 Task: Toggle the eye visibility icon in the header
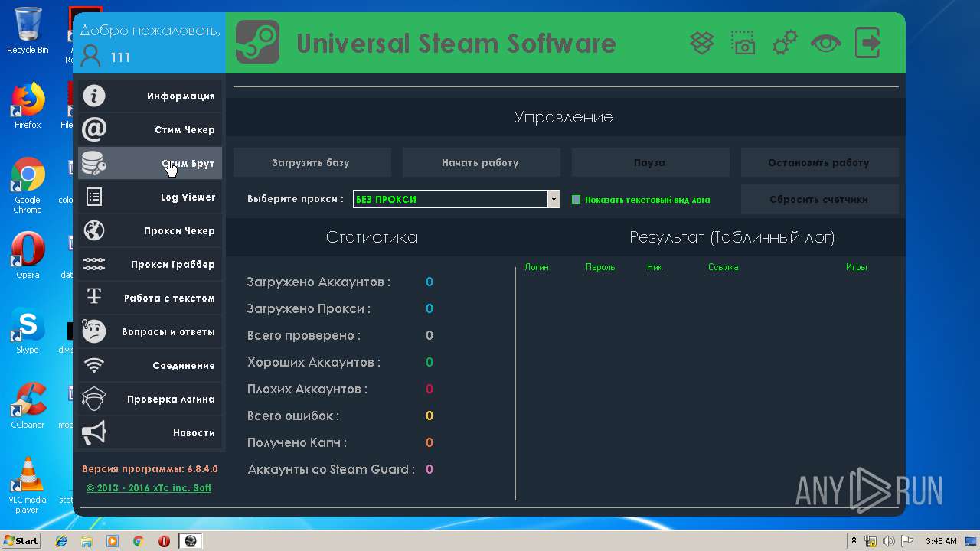(826, 43)
